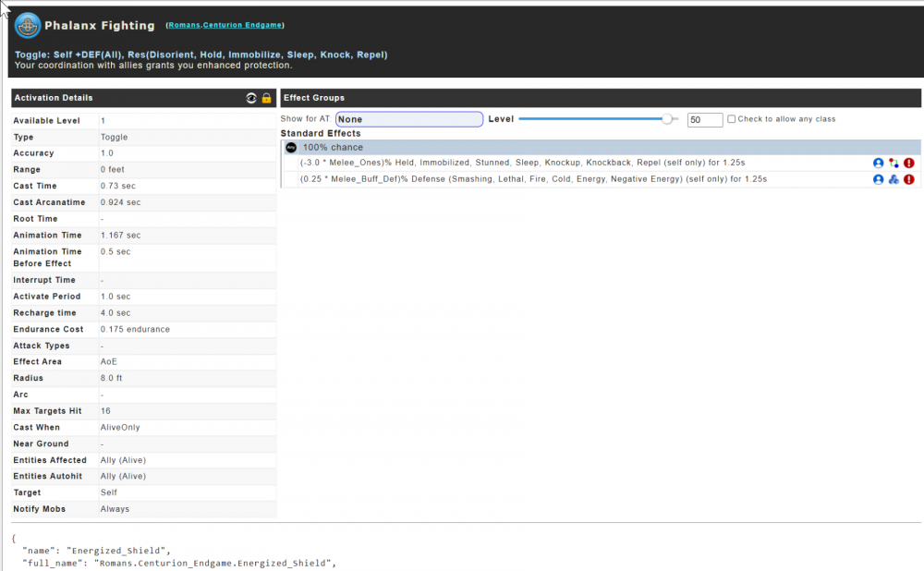Select the Held, Immobilized, Stunned effect row

pos(522,164)
